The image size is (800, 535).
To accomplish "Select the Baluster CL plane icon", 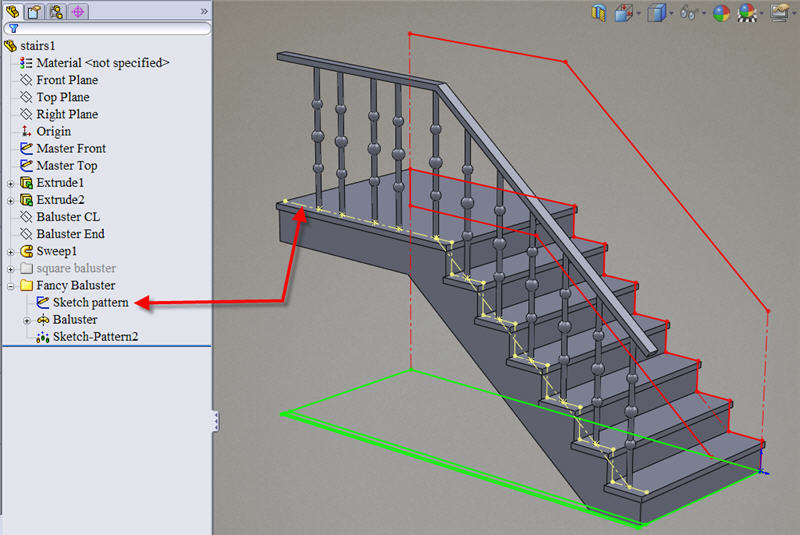I will point(26,217).
